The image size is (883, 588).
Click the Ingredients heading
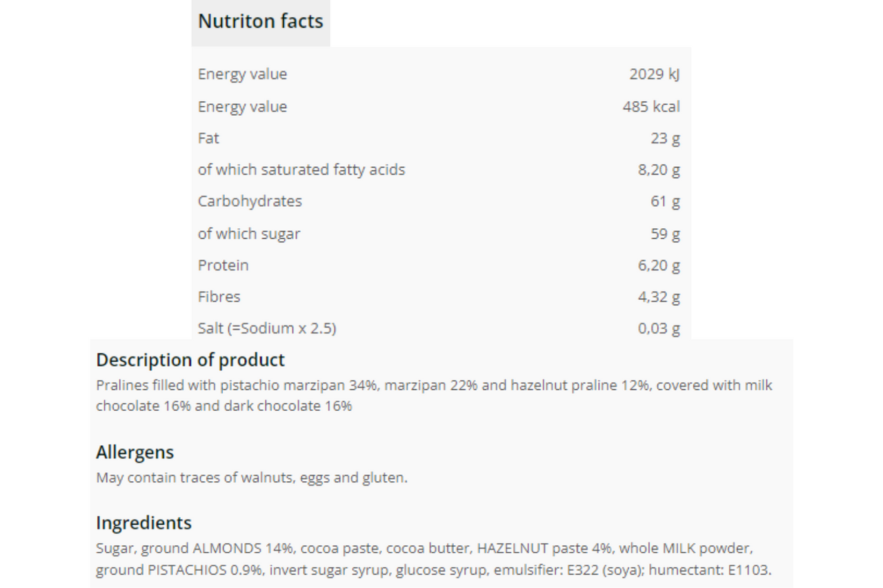point(143,523)
